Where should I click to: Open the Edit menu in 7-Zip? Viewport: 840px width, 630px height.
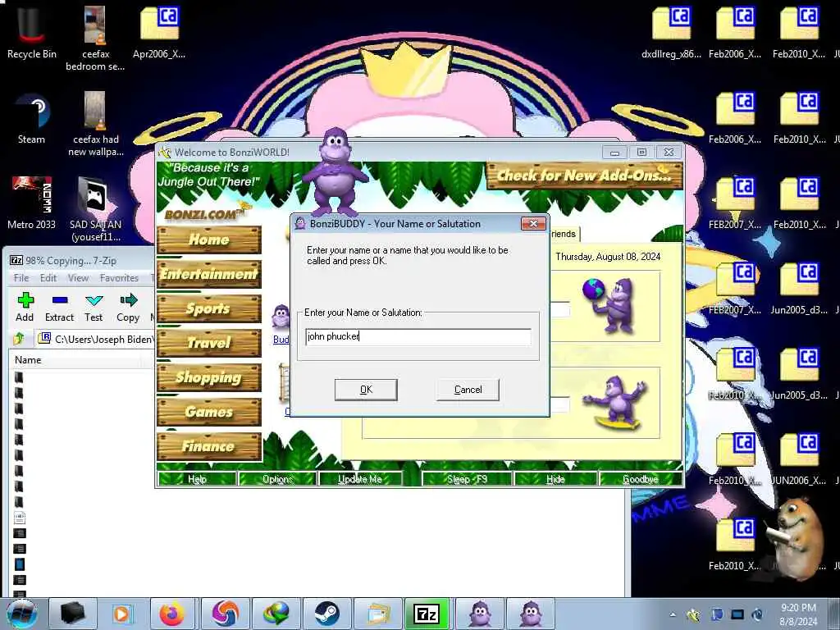pyautogui.click(x=48, y=277)
